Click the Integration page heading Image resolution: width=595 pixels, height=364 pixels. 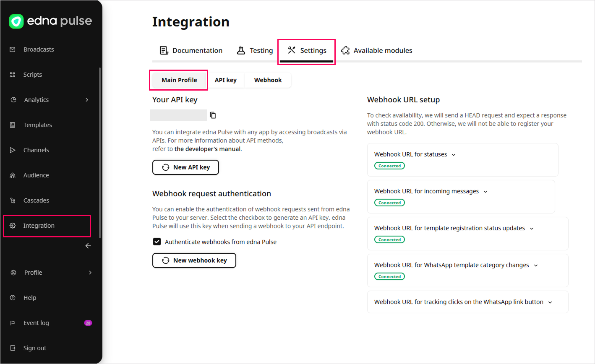pyautogui.click(x=191, y=22)
